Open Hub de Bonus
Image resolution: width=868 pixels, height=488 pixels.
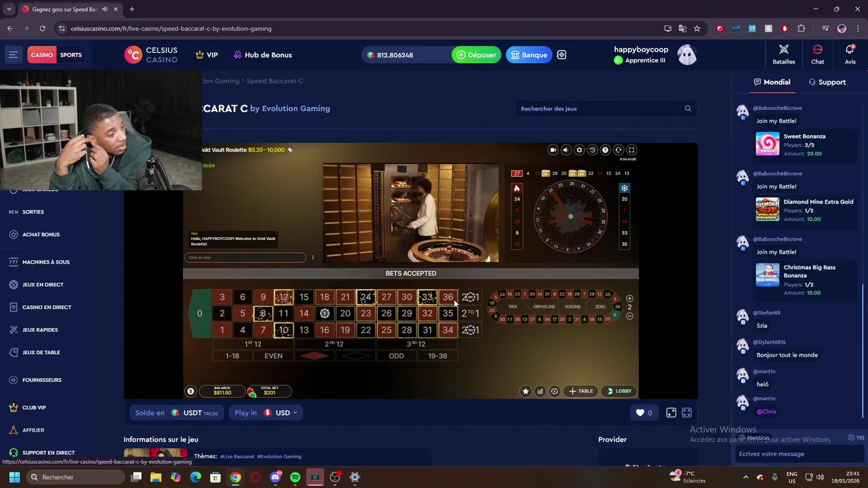coord(262,55)
